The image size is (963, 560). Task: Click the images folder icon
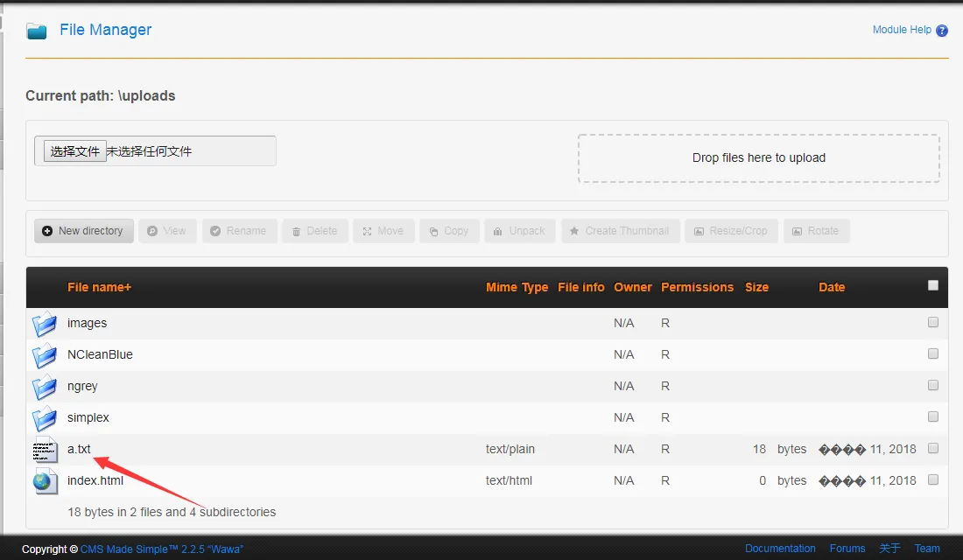click(x=45, y=324)
